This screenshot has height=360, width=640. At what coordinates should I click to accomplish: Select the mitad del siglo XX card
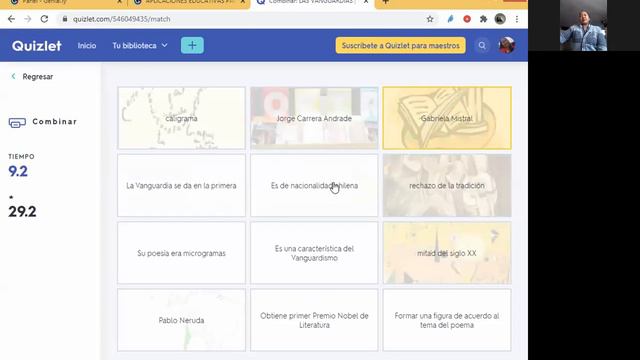pos(447,253)
